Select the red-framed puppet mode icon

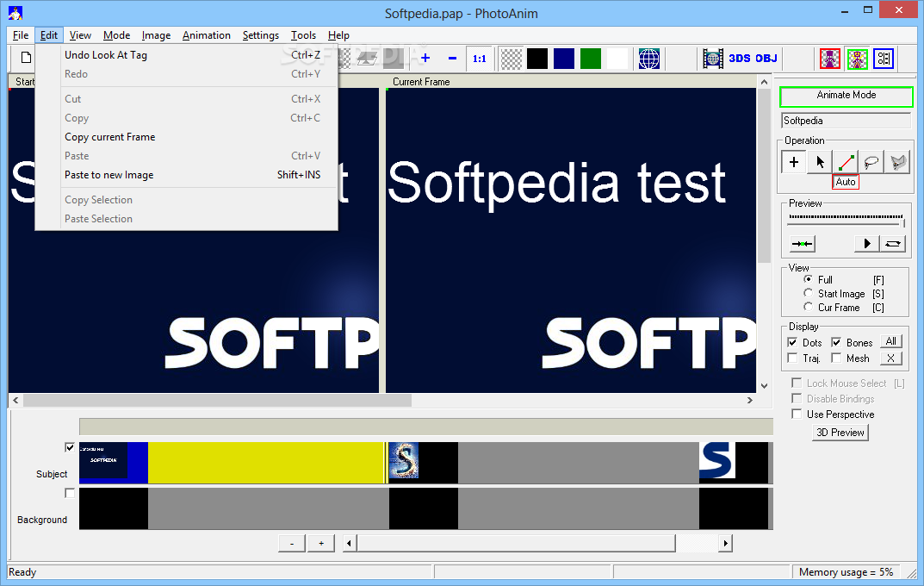pos(830,59)
